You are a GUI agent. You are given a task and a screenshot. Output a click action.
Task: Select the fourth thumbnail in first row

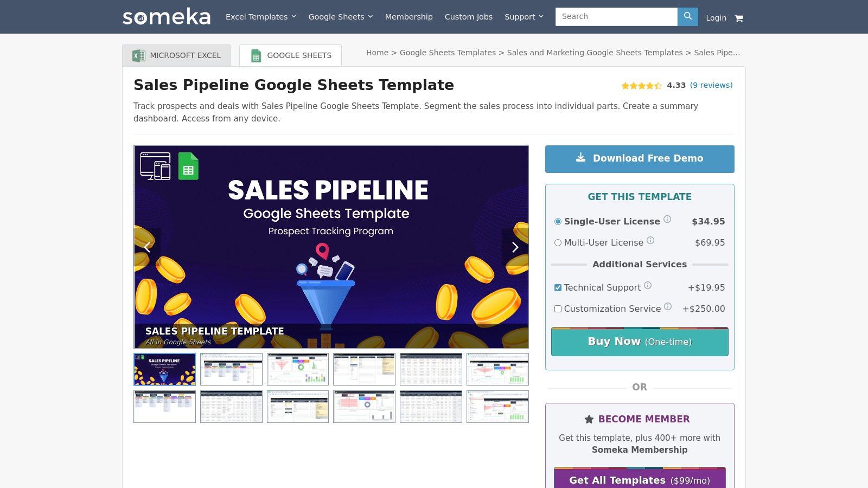[364, 369]
